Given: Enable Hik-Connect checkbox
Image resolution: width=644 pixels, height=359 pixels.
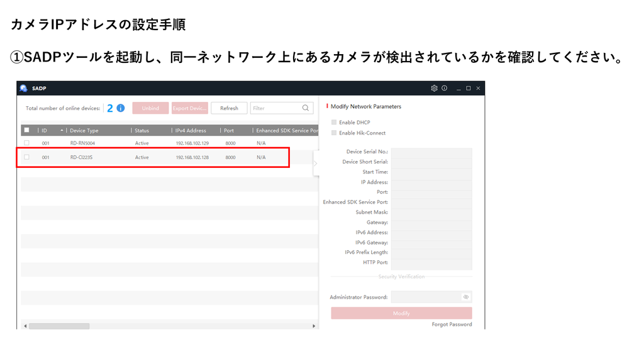Looking at the screenshot, I should click(x=334, y=133).
